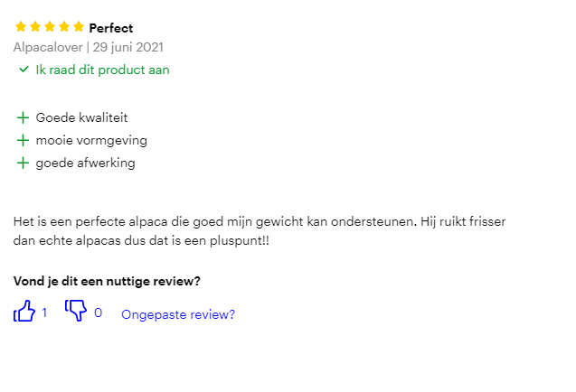Report via the Ongepaste review? link
The image size is (576, 392).
click(178, 314)
